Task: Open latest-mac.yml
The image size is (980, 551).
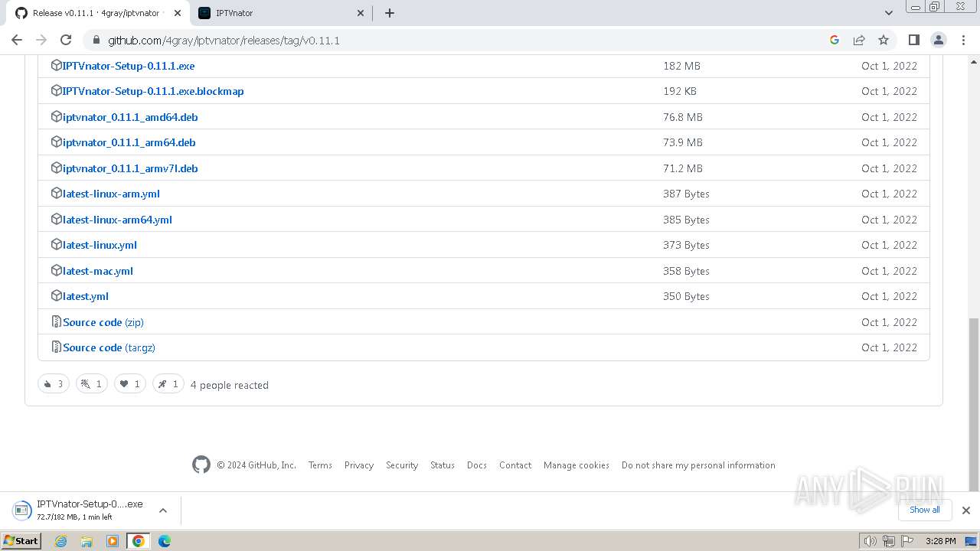Action: coord(98,271)
